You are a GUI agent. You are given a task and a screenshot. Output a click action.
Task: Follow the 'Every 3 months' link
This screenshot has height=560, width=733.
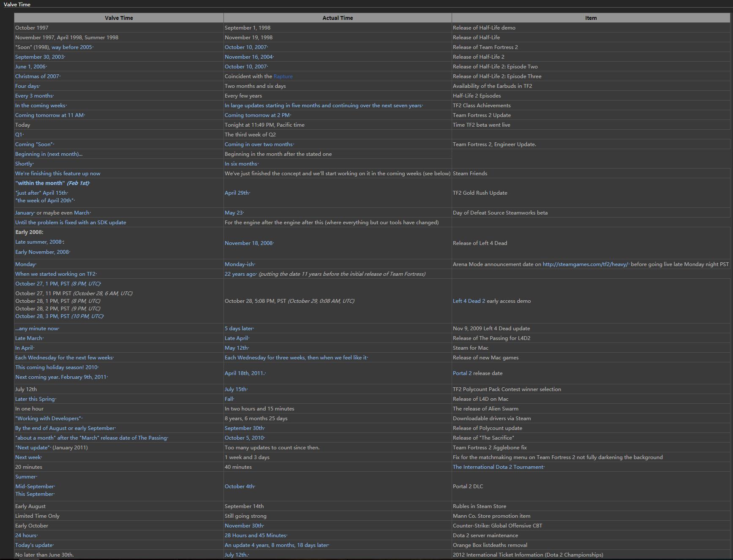click(34, 96)
